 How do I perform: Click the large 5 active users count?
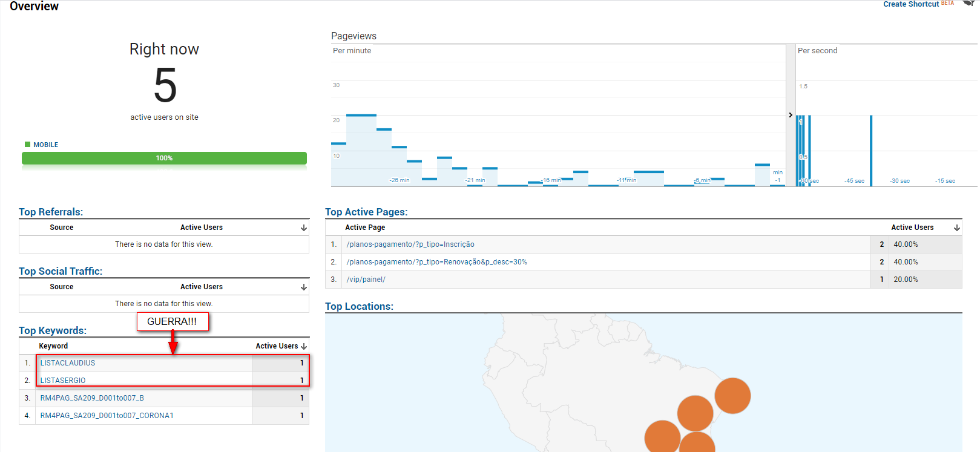165,85
